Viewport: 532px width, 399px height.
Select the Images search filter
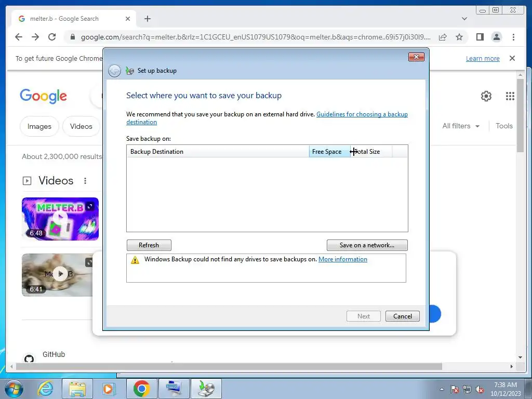pos(39,126)
